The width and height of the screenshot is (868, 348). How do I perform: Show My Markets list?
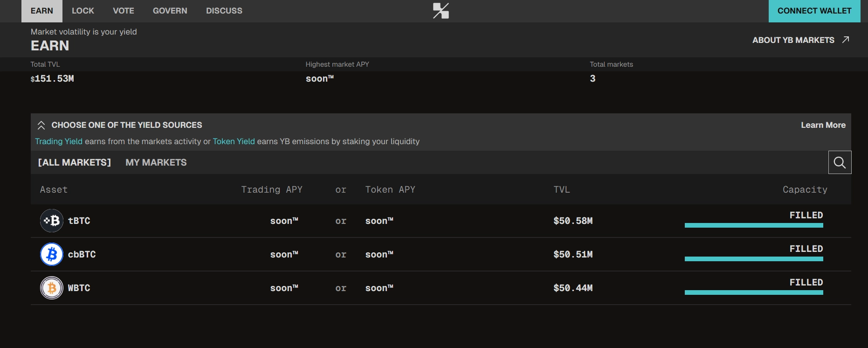click(x=156, y=162)
